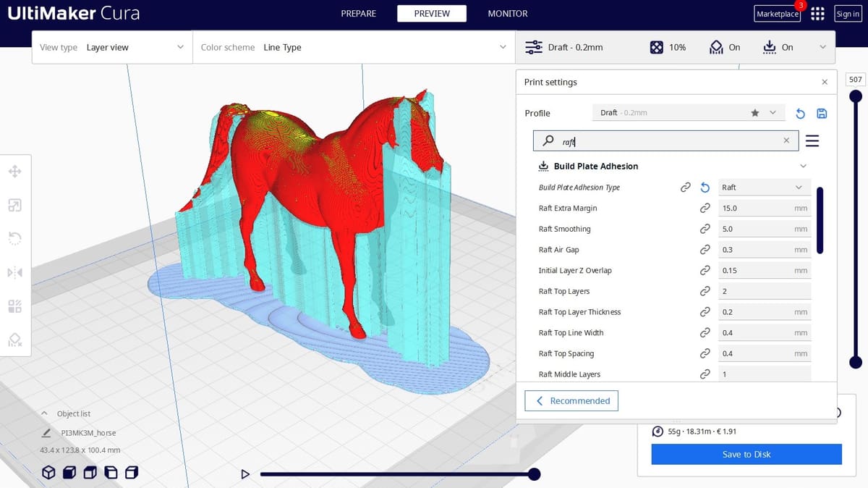The width and height of the screenshot is (868, 488).
Task: Click the print time estimate icon beside 55g
Action: (x=658, y=432)
